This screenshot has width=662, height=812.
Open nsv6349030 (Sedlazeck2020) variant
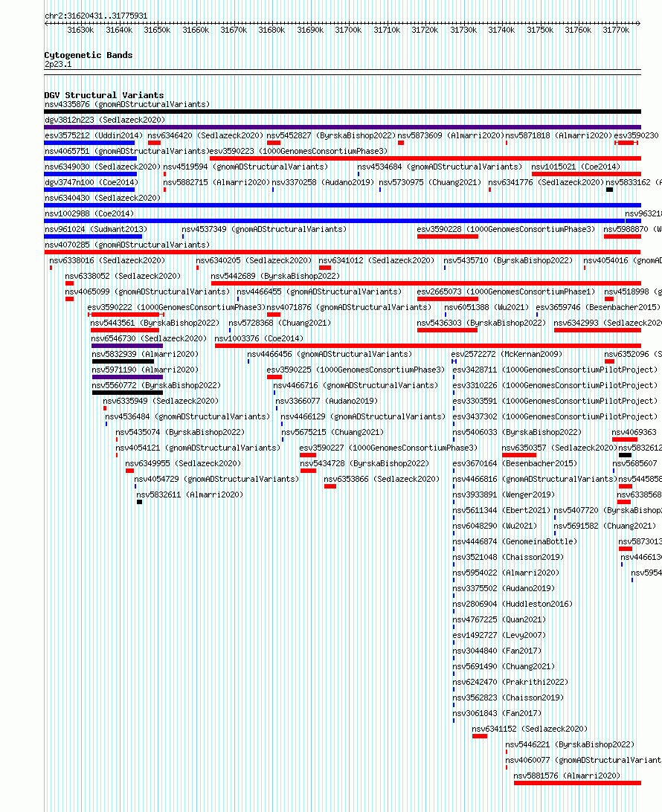pos(103,167)
